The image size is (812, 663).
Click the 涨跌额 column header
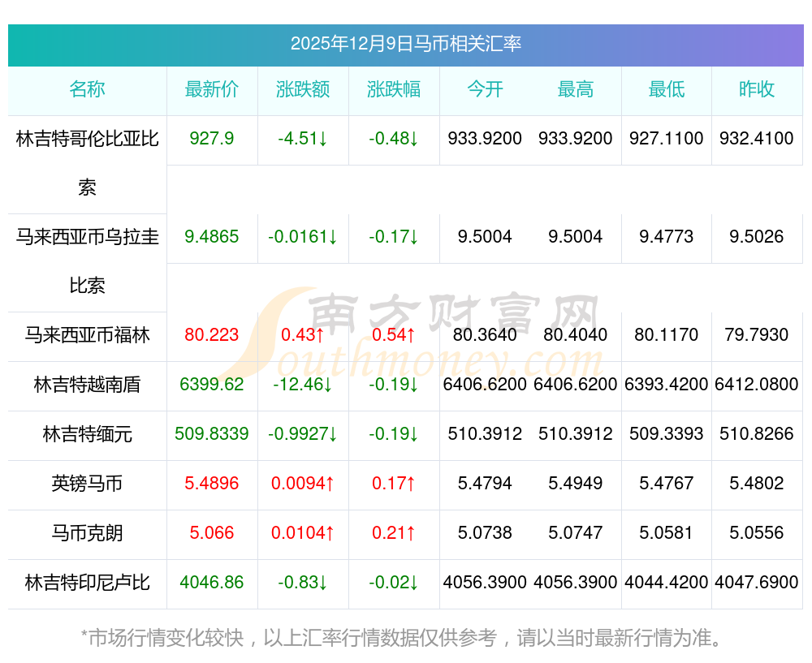pos(303,89)
